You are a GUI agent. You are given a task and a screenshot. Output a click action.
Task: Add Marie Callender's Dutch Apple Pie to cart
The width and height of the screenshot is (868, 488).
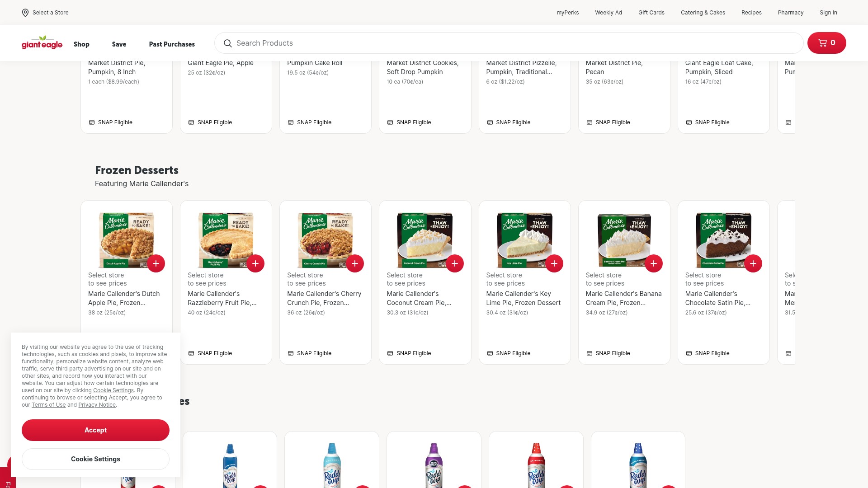[156, 263]
